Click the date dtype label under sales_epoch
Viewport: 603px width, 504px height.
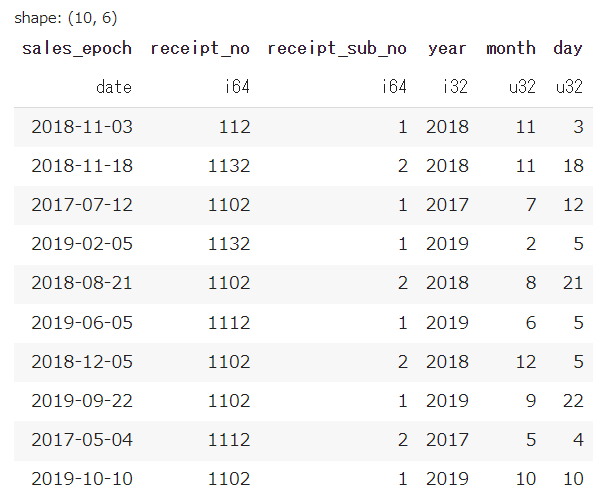coord(114,87)
